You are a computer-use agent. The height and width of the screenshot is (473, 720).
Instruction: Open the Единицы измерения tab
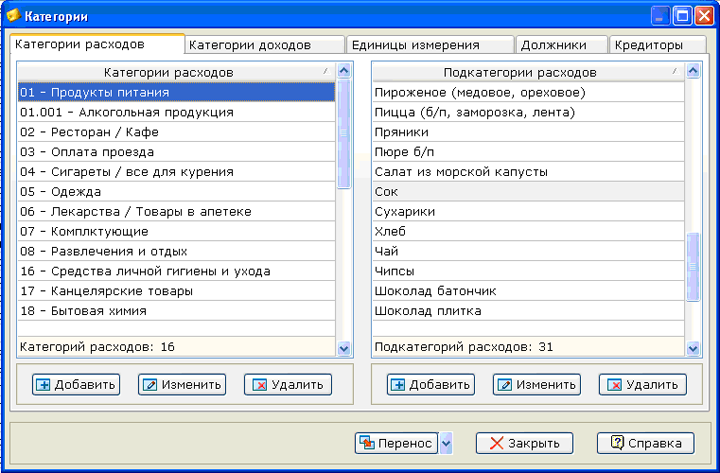pyautogui.click(x=430, y=45)
